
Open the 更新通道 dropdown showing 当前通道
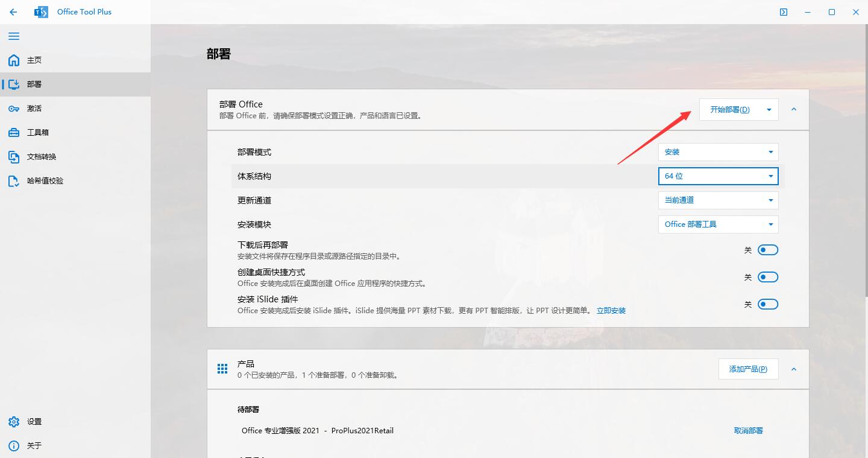(719, 200)
